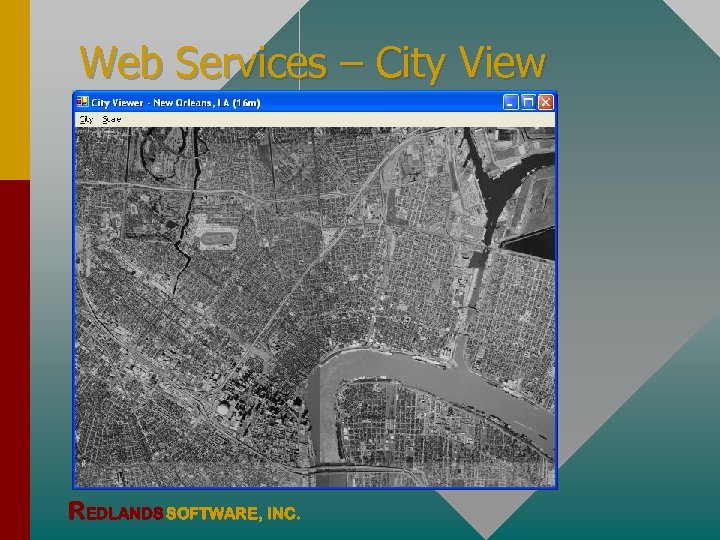The width and height of the screenshot is (720, 540).
Task: Minimize the City Viewer window
Action: 510,102
